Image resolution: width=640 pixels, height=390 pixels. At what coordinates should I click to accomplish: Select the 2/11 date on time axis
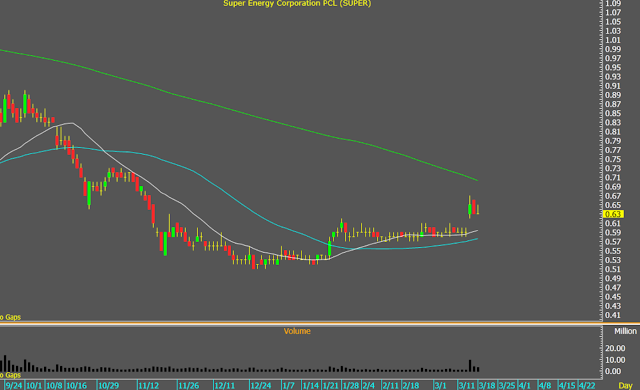click(391, 386)
